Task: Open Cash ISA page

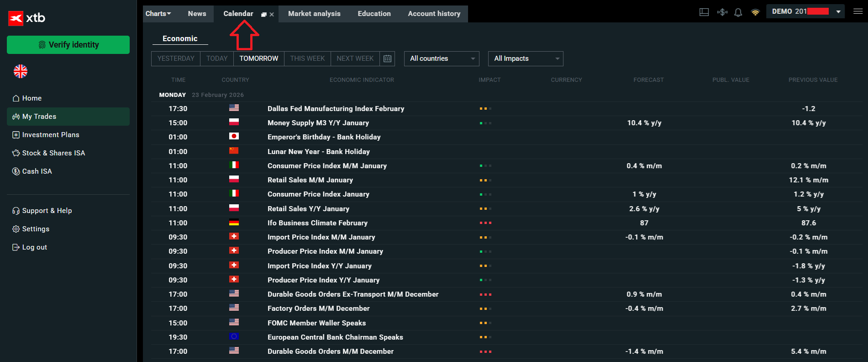Action: coord(68,171)
